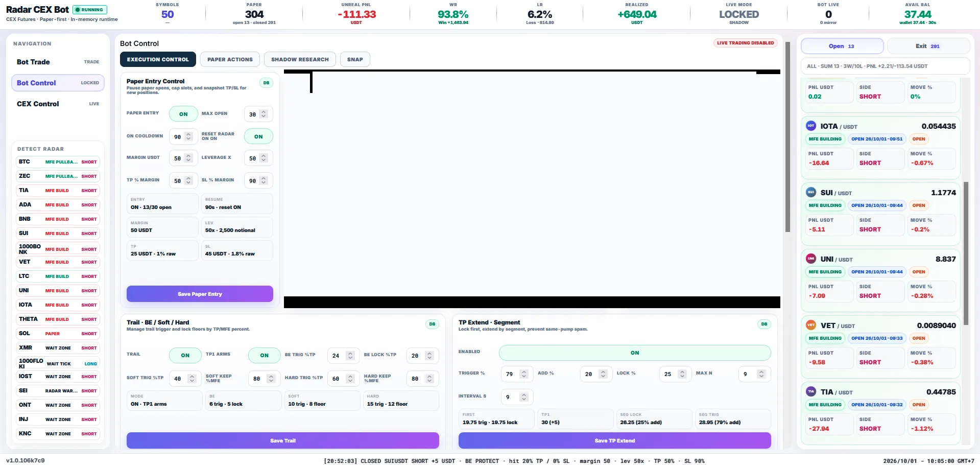Click the DB badge in the Trail panel
980x465 pixels.
[x=432, y=324]
